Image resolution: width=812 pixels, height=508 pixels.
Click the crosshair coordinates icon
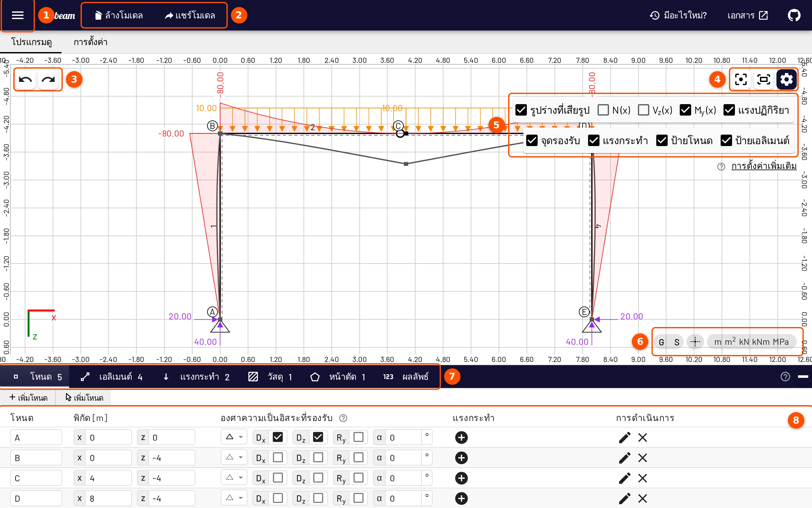[695, 342]
